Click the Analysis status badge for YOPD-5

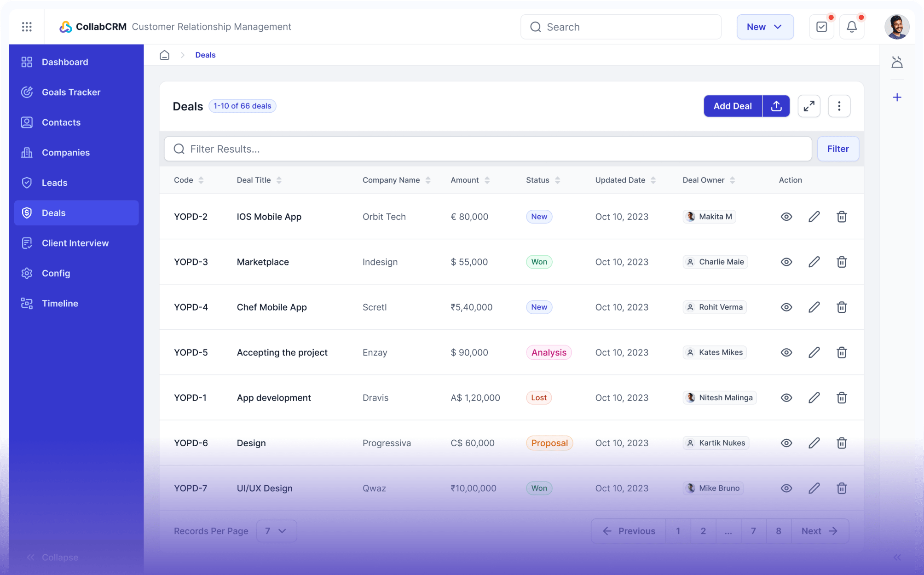(x=549, y=353)
